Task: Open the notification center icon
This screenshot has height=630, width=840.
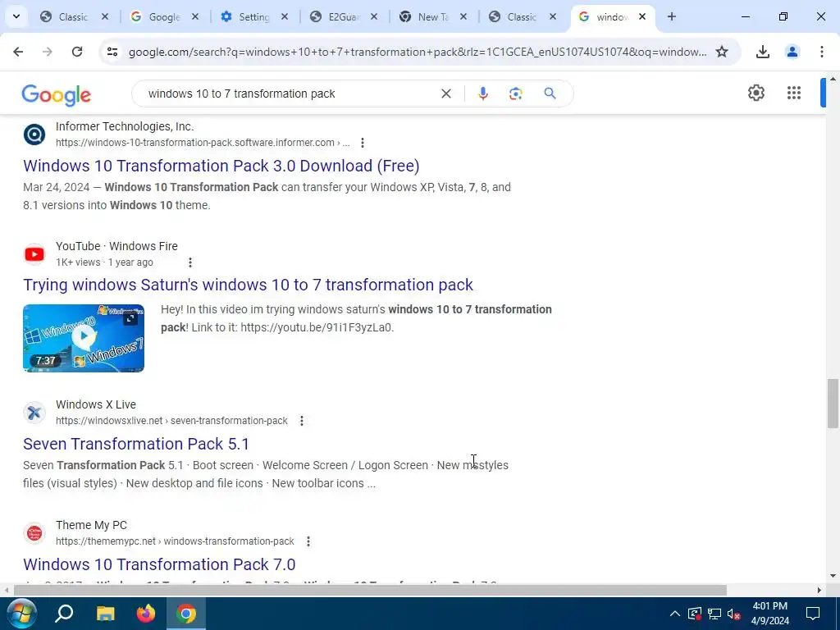Action: coord(813,614)
